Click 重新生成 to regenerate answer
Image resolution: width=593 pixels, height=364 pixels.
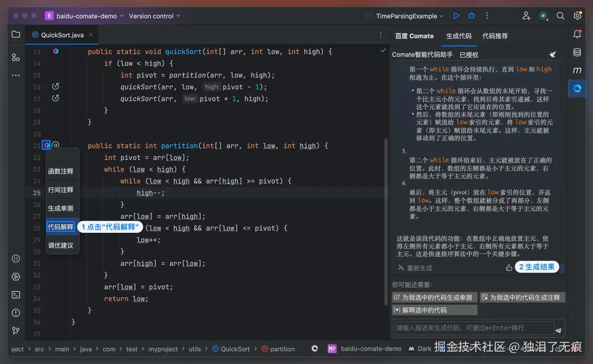coord(415,268)
